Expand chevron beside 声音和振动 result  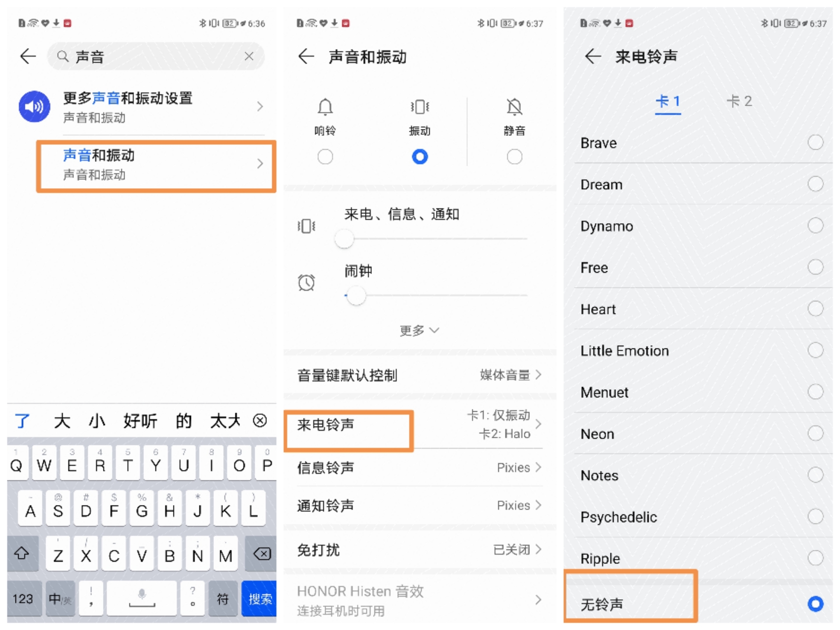click(x=260, y=163)
